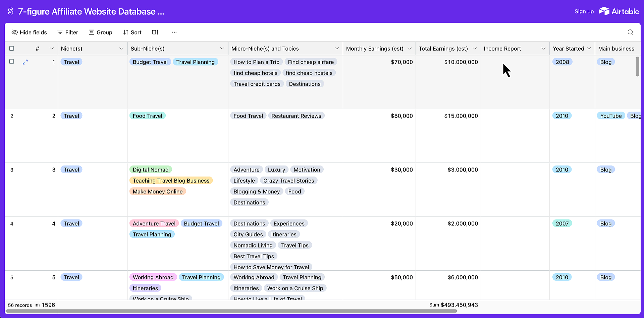This screenshot has width=644, height=318.
Task: Open Sub-Niche(s) column dropdown arrow
Action: click(222, 48)
